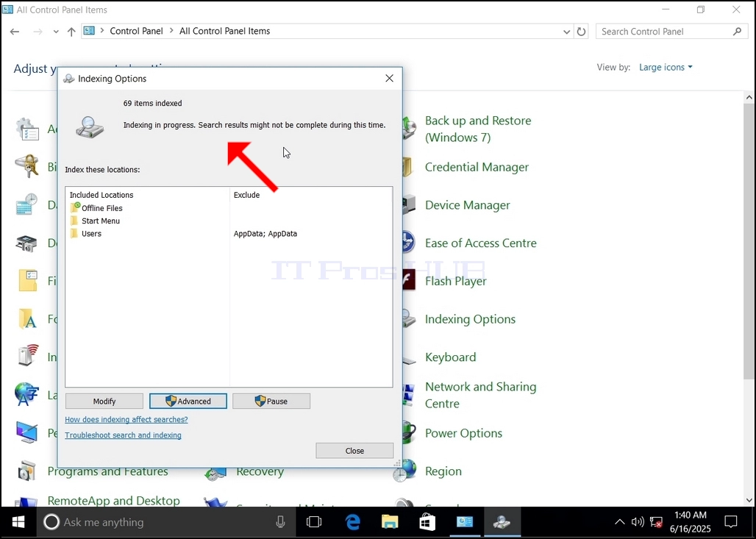The height and width of the screenshot is (539, 756).
Task: Open Indexing Options in Control Panel
Action: click(x=470, y=319)
